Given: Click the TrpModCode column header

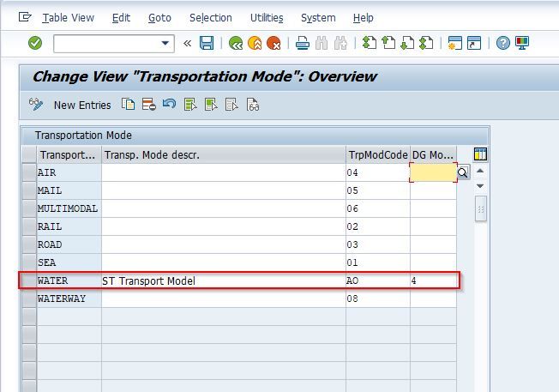Looking at the screenshot, I should (378, 154).
